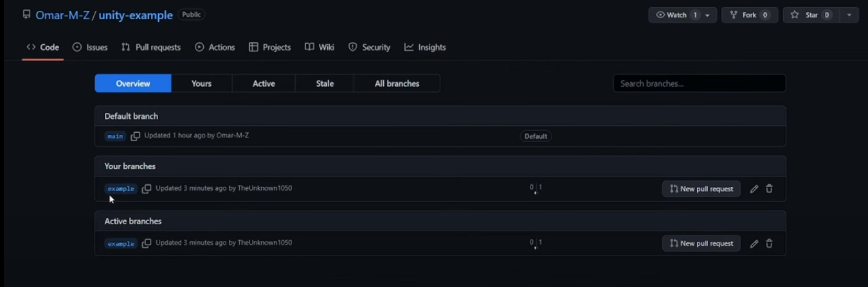Screen dimensions: 868x287
Task: Click the 'Active branches' heading
Action: point(133,221)
